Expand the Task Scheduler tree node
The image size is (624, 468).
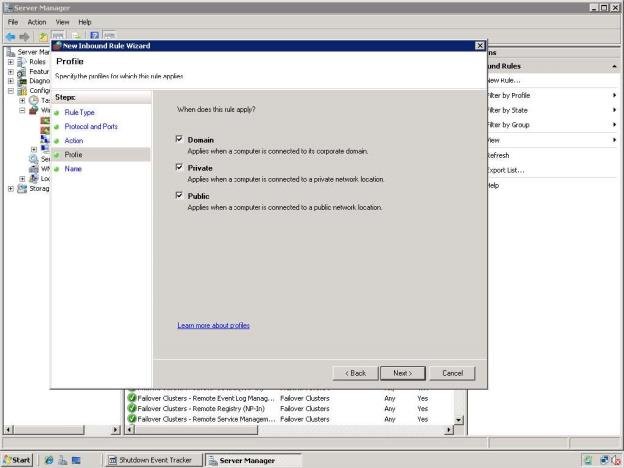point(22,100)
